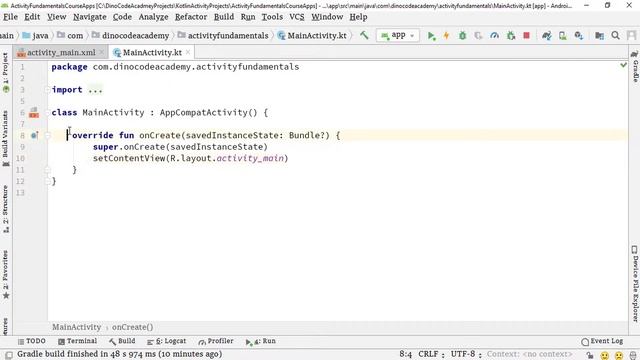The image size is (640, 360).
Task: Click the fold end marker on line 11
Action: pyautogui.click(x=47, y=170)
